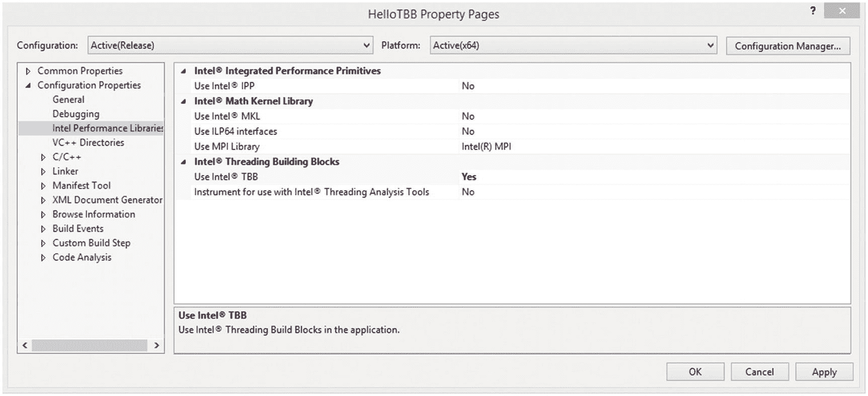Click the Use Intel TBB property name

(226, 177)
